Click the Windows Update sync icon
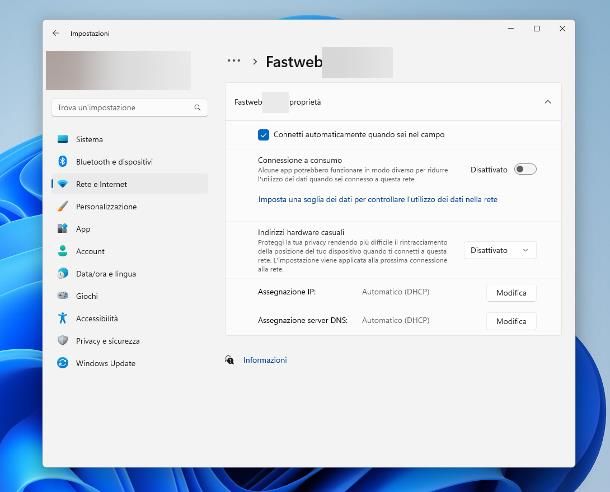The image size is (610, 492). pyautogui.click(x=63, y=363)
